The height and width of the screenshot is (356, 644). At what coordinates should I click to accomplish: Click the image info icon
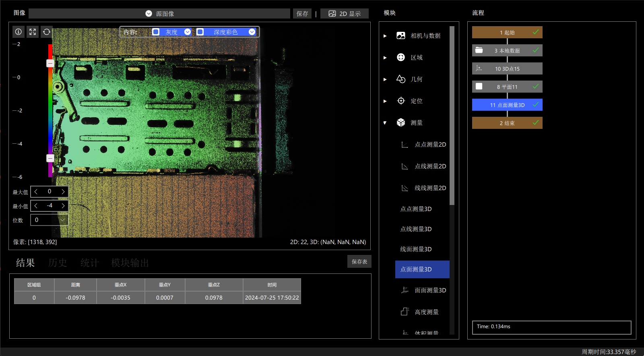coord(19,32)
